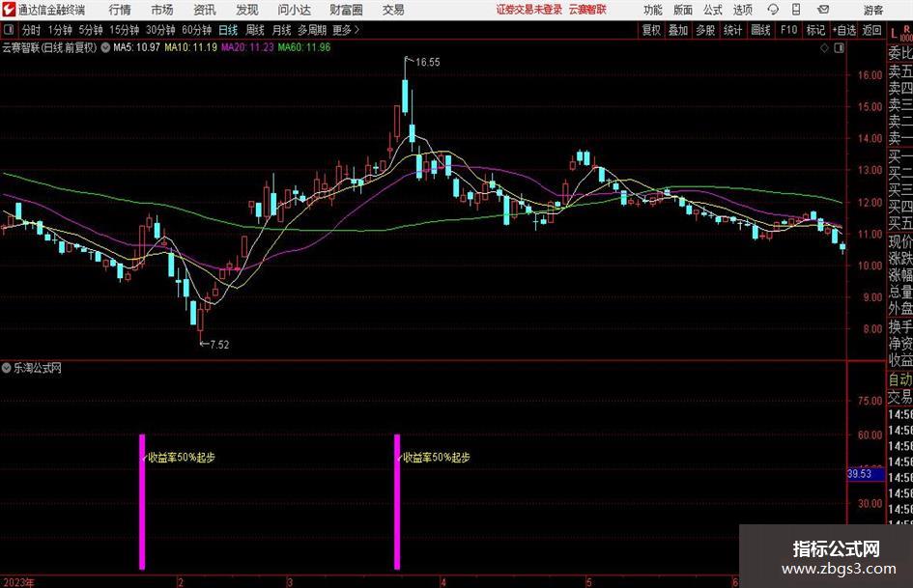Open the 交易 menu
This screenshot has height=588, width=913.
click(x=393, y=10)
